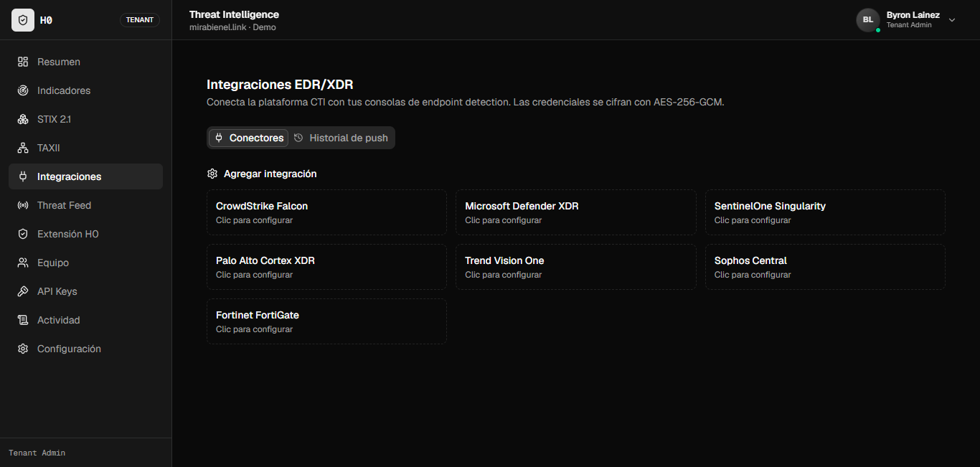The height and width of the screenshot is (467, 980).
Task: Click the plug icon on Conectores tab
Action: pyautogui.click(x=219, y=138)
